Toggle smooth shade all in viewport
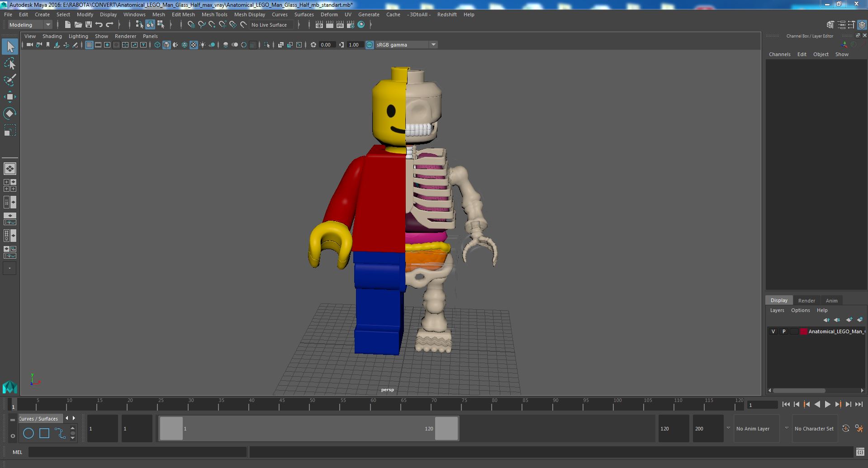The image size is (868, 468). (166, 45)
